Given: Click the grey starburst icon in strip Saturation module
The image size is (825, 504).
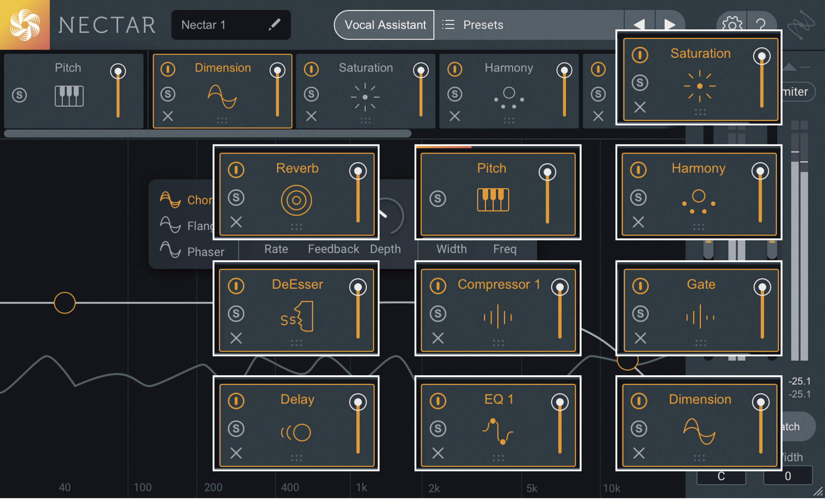Looking at the screenshot, I should [365, 97].
